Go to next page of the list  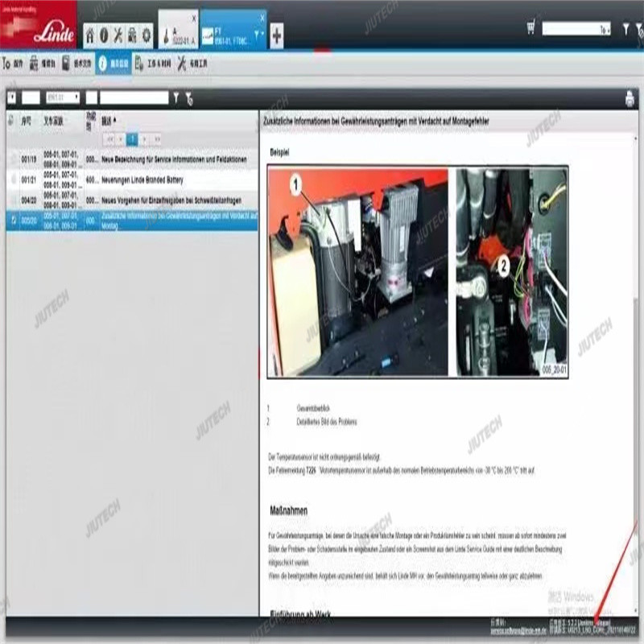tap(144, 139)
